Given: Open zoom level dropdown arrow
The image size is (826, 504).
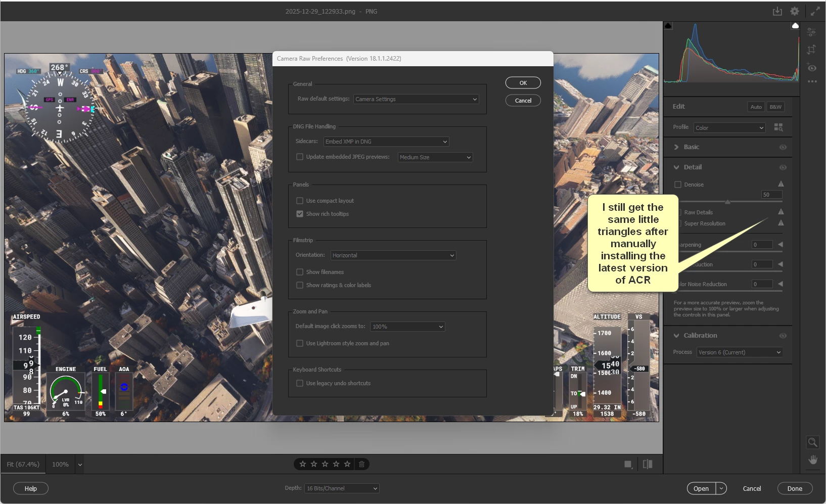Looking at the screenshot, I should click(80, 464).
